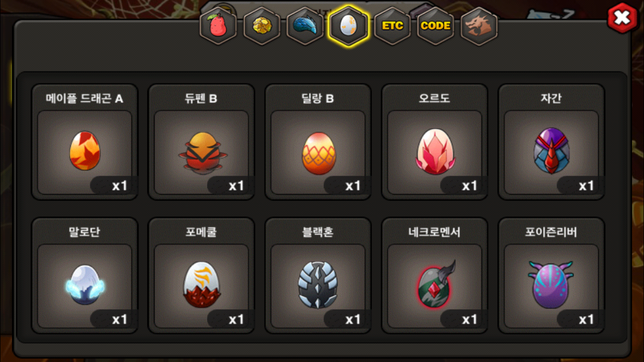Select the 네크로멘서 egg with red gem
Image resolution: width=644 pixels, height=362 pixels.
tap(434, 276)
